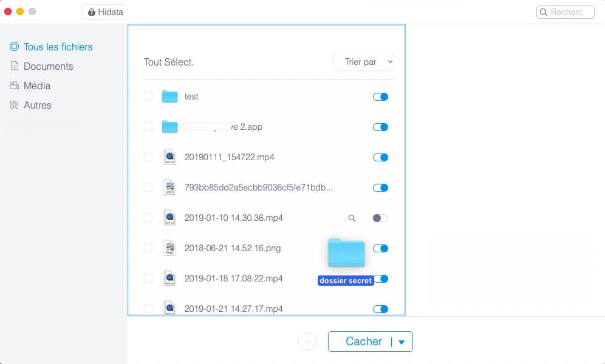Viewport: 605px width, 364px height.
Task: Click the test folder icon
Action: [169, 96]
